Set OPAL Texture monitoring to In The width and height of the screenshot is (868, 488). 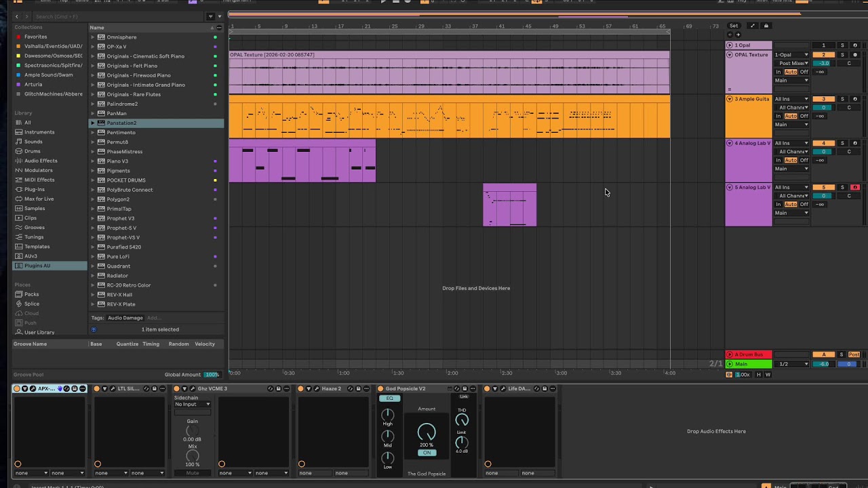point(778,72)
